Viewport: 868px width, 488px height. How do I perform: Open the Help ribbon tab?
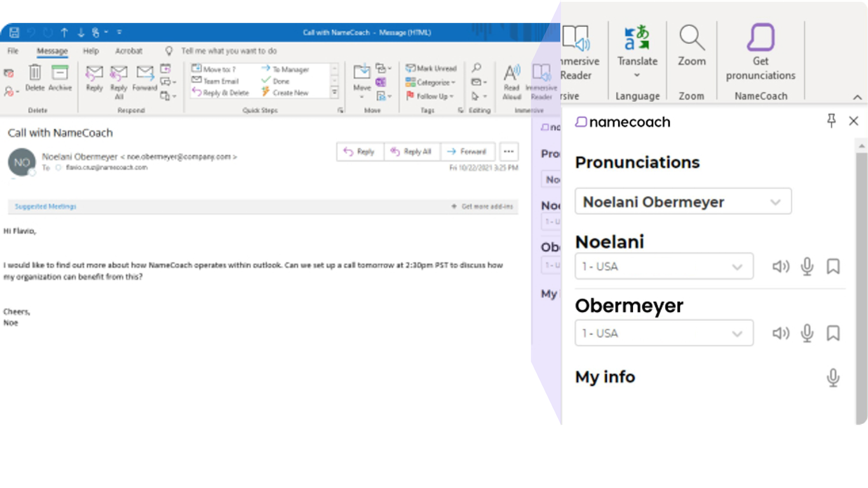click(x=91, y=51)
